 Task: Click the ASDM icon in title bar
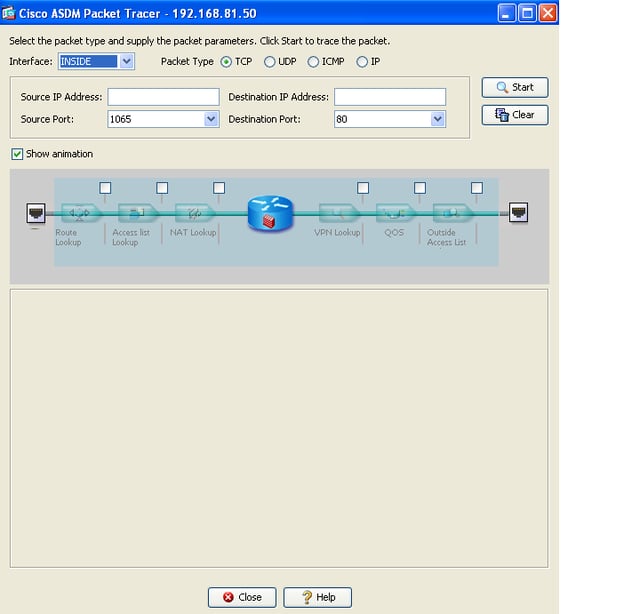coord(8,13)
